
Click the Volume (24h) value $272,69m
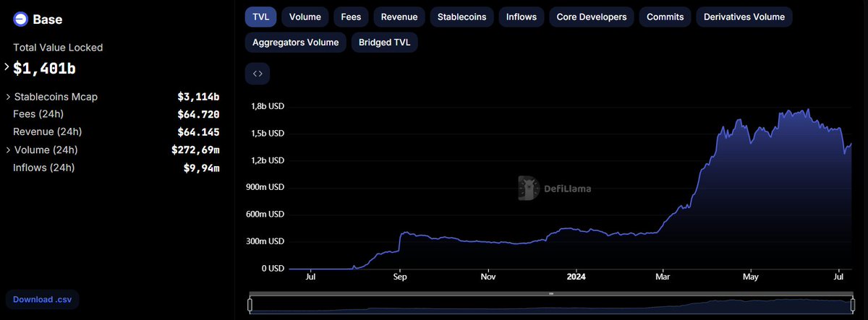coord(195,150)
